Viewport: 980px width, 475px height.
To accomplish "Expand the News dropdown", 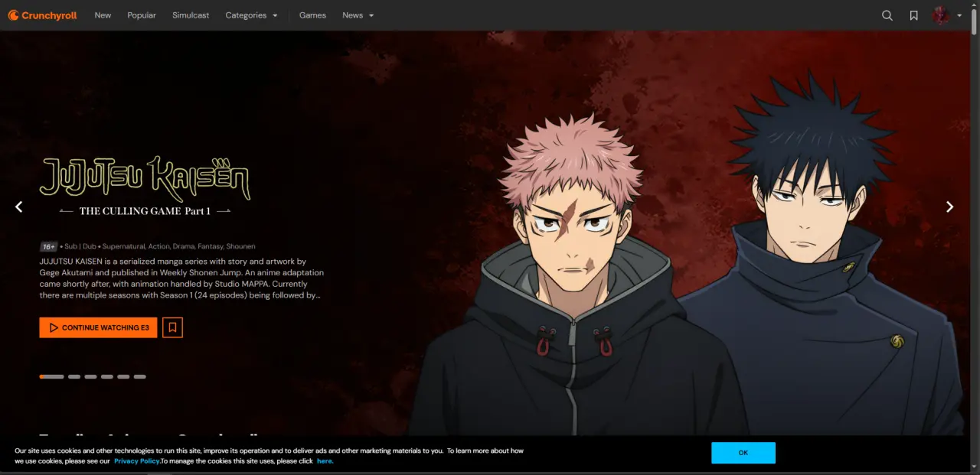I will coord(358,15).
